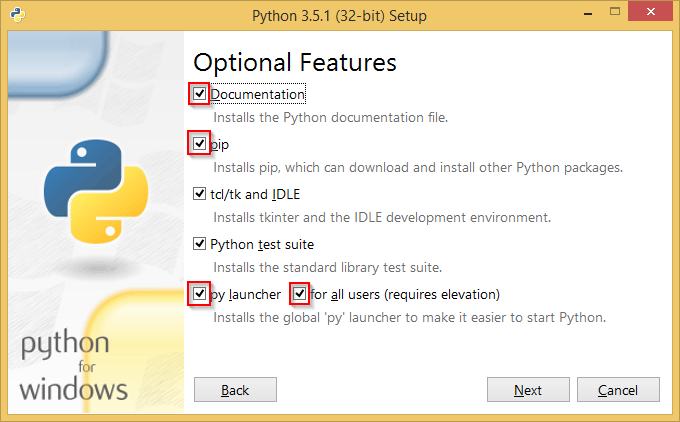Click the Python icon in title bar

(18, 15)
